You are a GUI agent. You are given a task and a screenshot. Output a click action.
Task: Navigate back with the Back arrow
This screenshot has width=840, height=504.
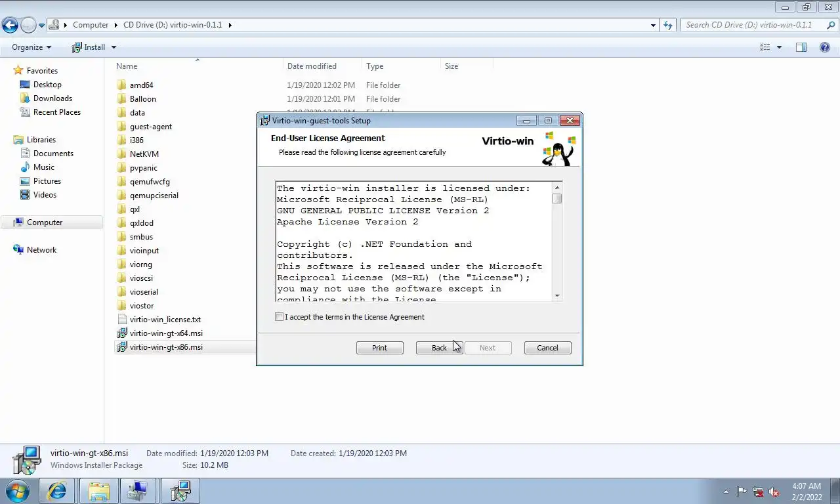(x=10, y=26)
